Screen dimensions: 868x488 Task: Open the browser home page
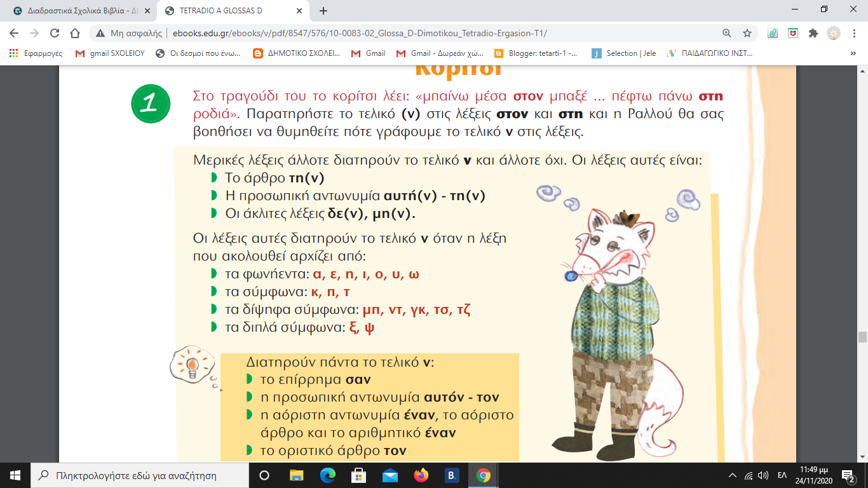pyautogui.click(x=75, y=33)
